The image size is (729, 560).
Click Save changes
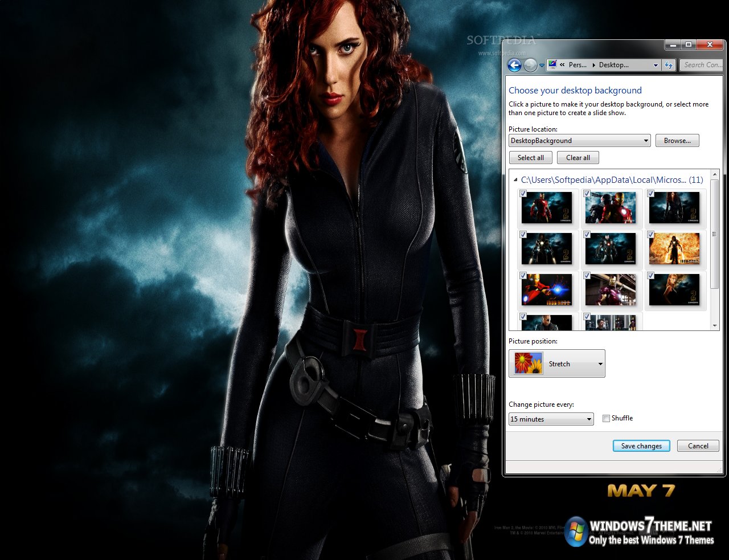point(641,446)
